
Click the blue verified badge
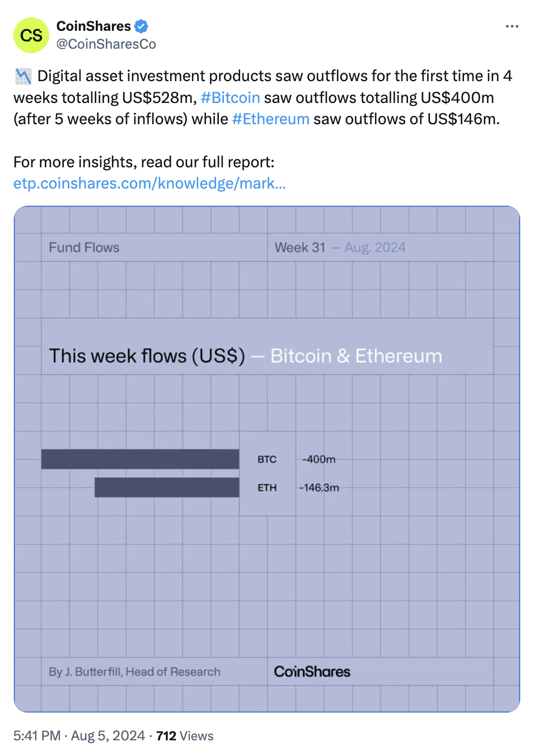click(141, 26)
